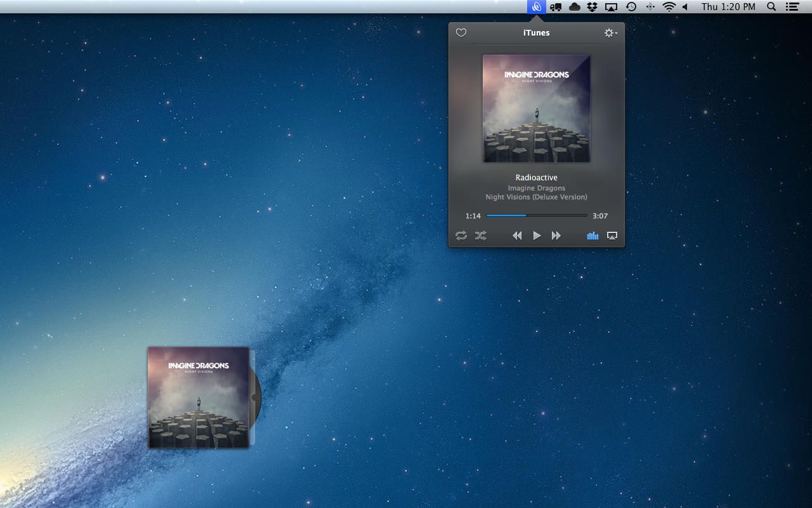Toggle repeat mode in the player
The width and height of the screenshot is (812, 508).
[x=461, y=236]
